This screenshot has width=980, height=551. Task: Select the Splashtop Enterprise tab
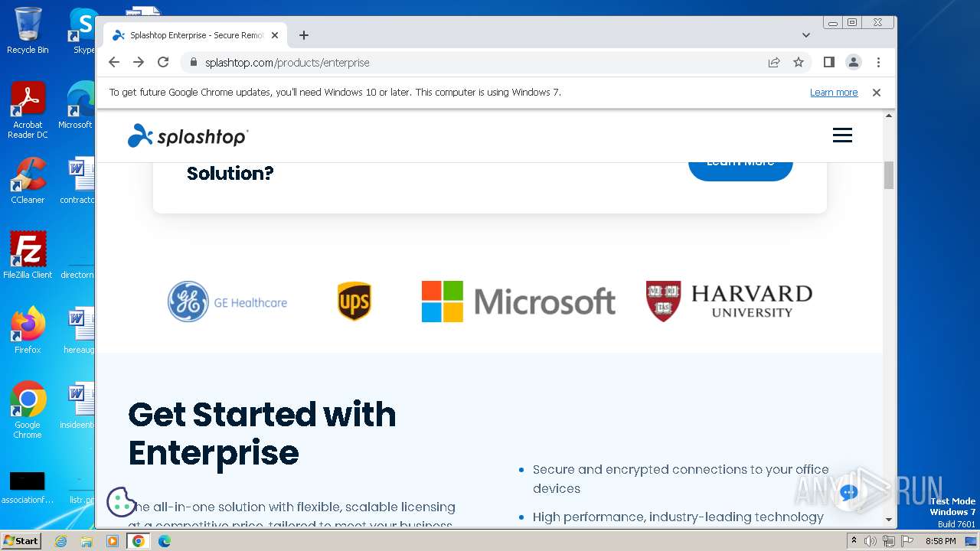[x=195, y=35]
